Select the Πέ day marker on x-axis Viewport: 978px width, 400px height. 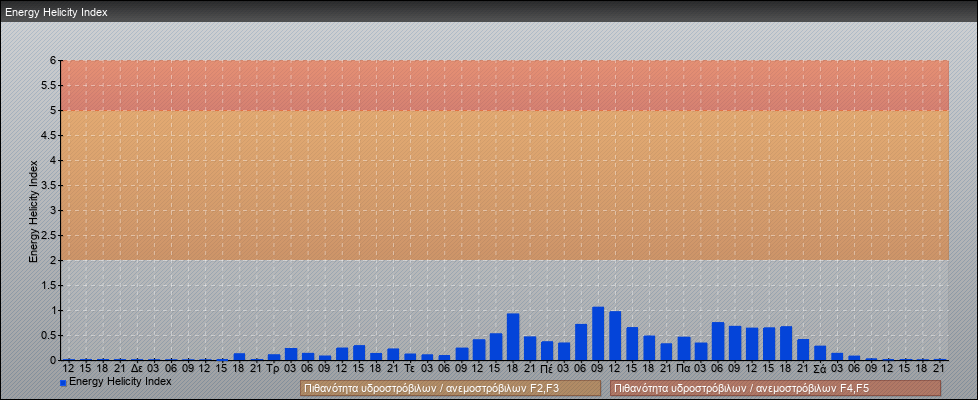[546, 368]
